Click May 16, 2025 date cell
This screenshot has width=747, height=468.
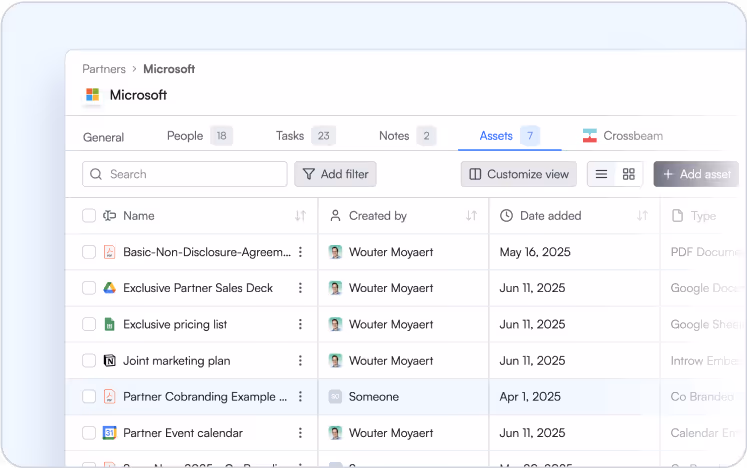(x=535, y=252)
